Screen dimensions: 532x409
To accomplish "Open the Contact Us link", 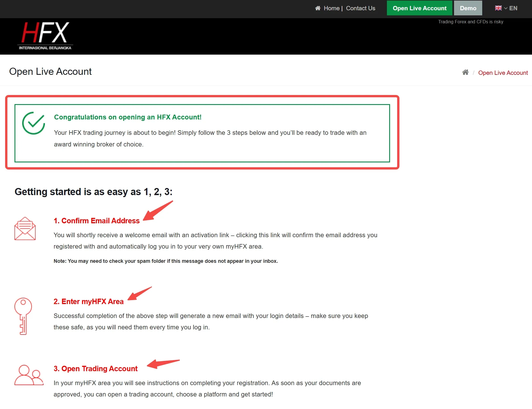I will pyautogui.click(x=360, y=8).
